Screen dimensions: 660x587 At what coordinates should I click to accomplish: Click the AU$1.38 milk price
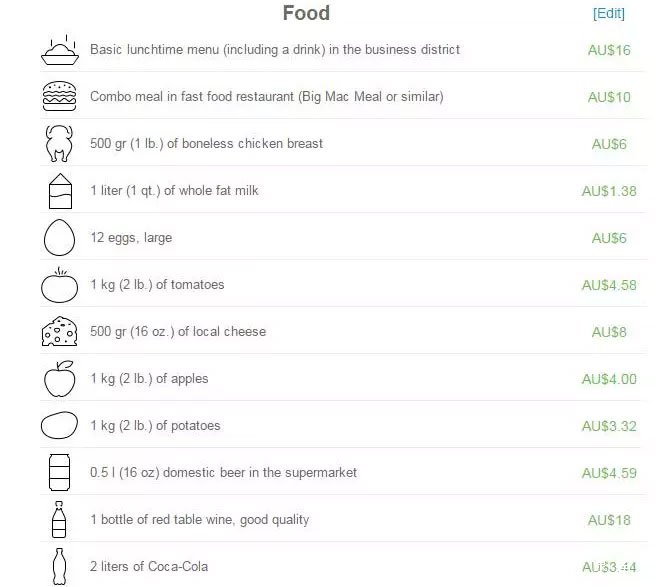pos(609,191)
